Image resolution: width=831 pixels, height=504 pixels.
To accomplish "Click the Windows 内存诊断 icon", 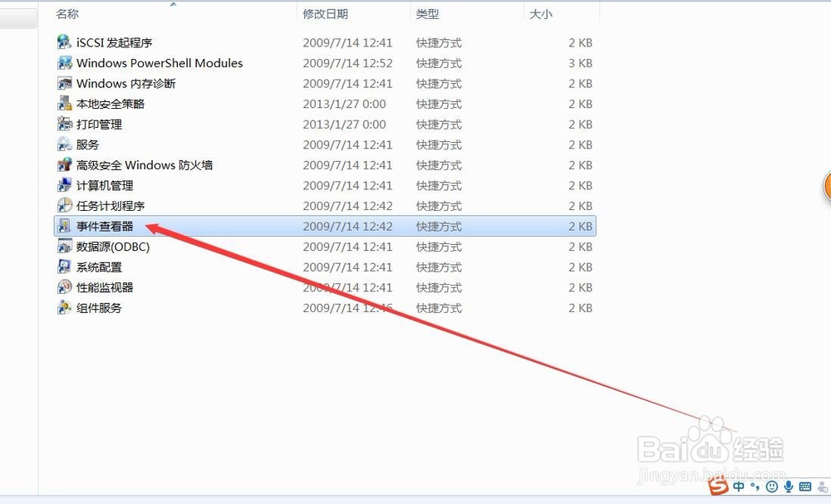I will (64, 83).
